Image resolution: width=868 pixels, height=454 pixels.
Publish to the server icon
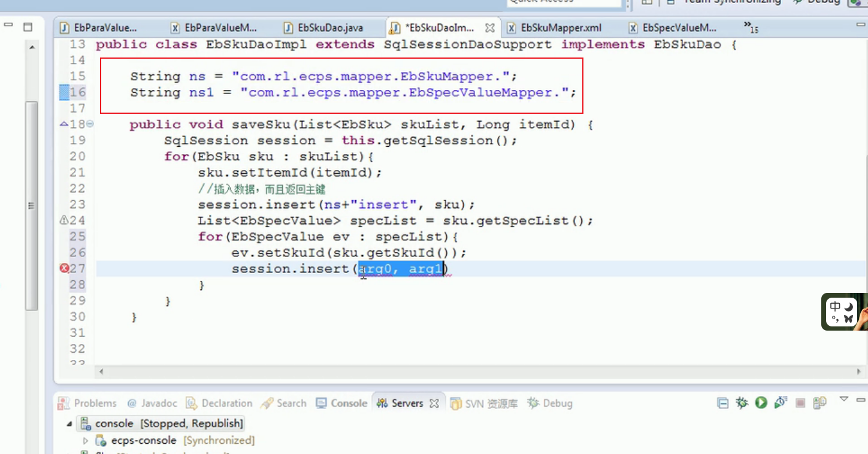pos(820,402)
